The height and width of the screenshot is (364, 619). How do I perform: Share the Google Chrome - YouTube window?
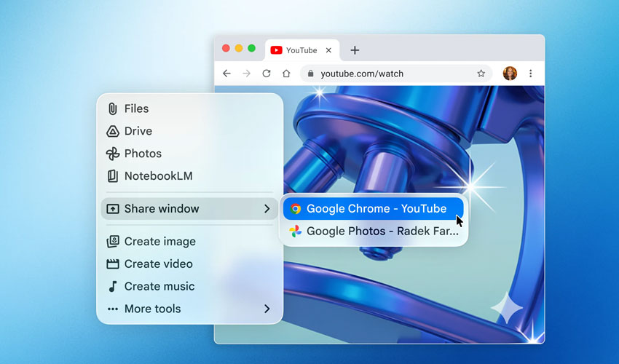coord(374,208)
